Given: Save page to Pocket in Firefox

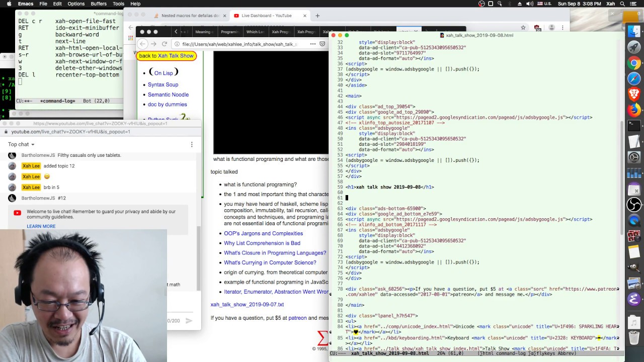Looking at the screenshot, I should click(323, 44).
